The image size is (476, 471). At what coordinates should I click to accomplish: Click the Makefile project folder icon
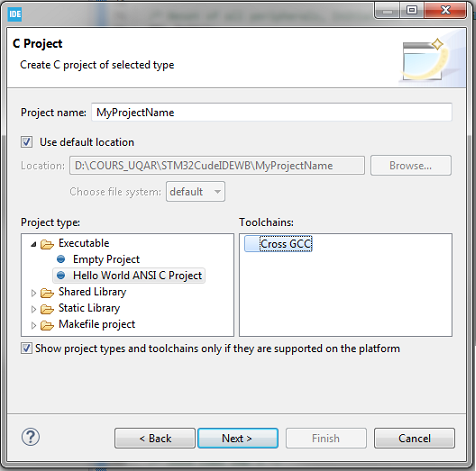47,325
